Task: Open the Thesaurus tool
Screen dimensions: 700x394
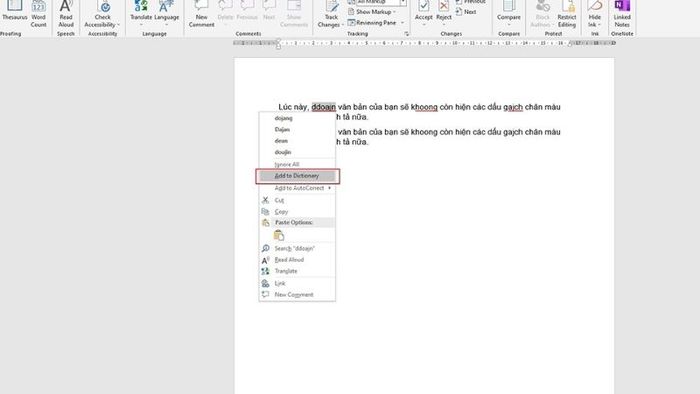Action: (x=14, y=11)
